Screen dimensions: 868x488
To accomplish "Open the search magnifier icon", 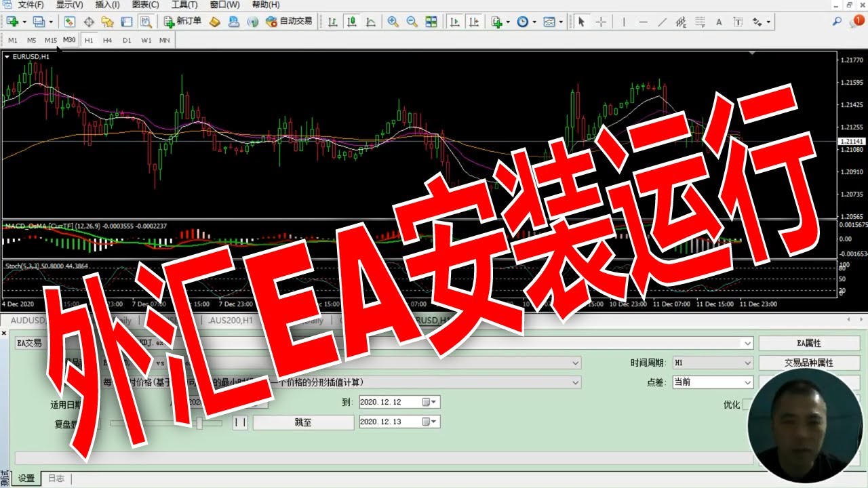I will (837, 22).
